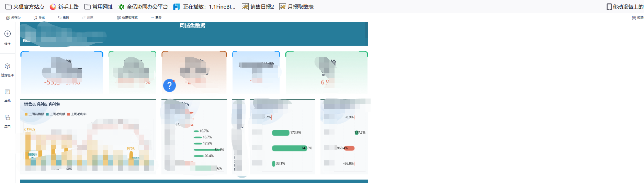Click the 172.8% green bar
The width and height of the screenshot is (644, 183).
pos(281,133)
